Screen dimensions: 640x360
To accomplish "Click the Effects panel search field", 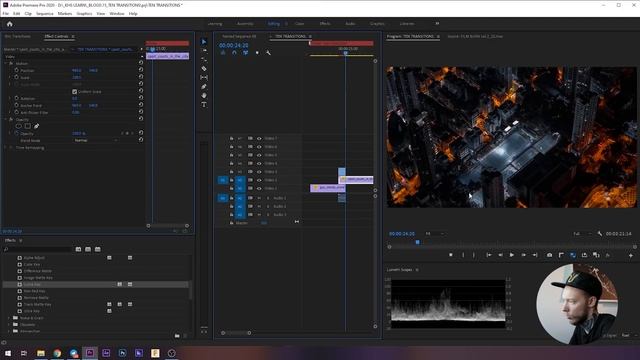I will tap(38, 249).
